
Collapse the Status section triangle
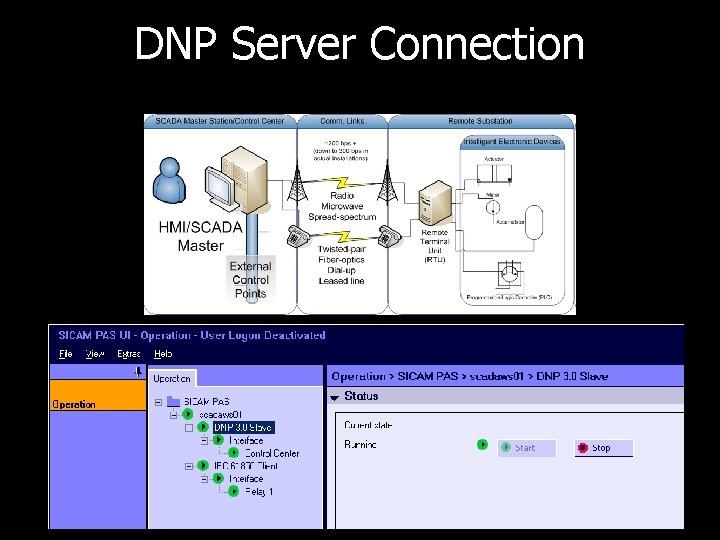pos(335,398)
